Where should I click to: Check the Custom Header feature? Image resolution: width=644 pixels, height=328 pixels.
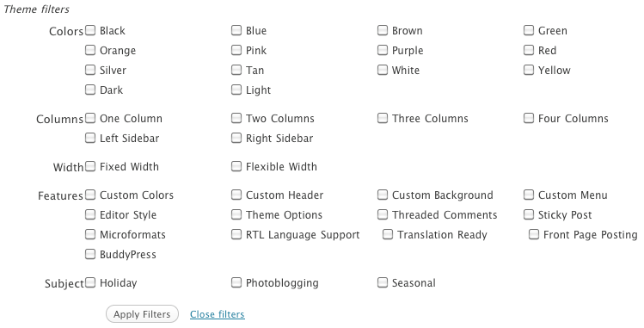[236, 195]
